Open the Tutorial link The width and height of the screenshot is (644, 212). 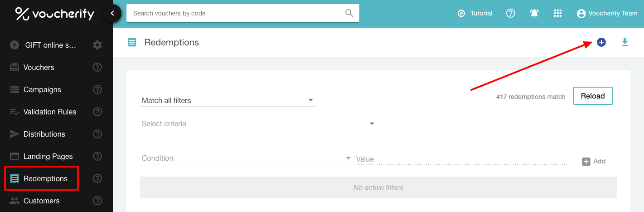click(x=475, y=13)
